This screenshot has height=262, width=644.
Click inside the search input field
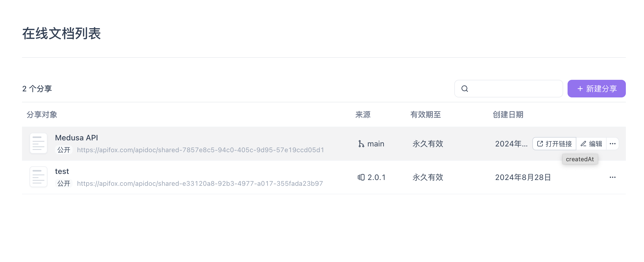click(x=509, y=89)
